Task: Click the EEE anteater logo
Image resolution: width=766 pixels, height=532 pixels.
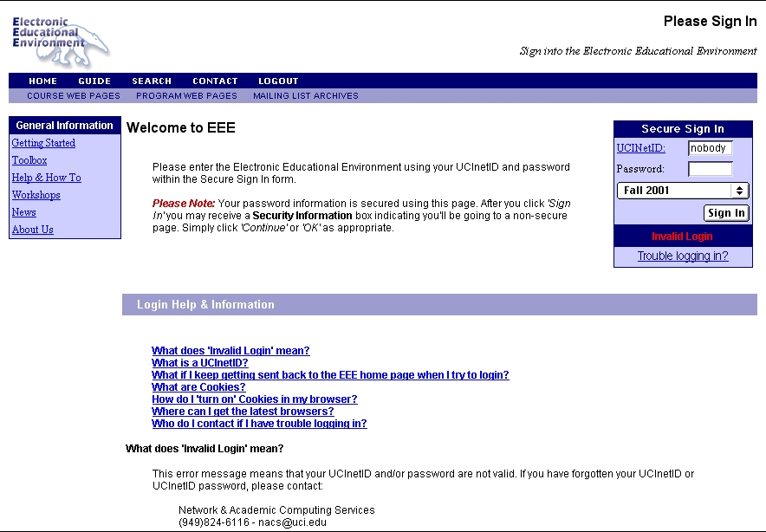Action: click(x=60, y=42)
